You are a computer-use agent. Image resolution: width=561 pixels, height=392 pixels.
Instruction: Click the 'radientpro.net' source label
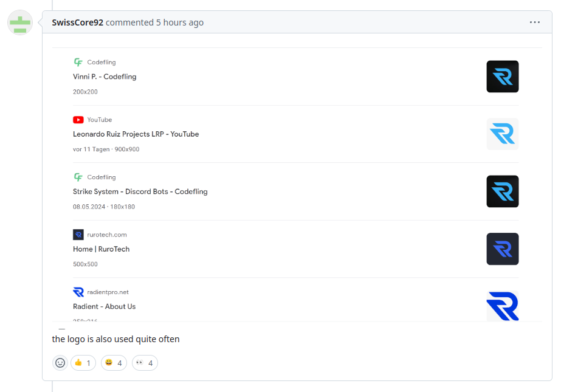pos(108,292)
